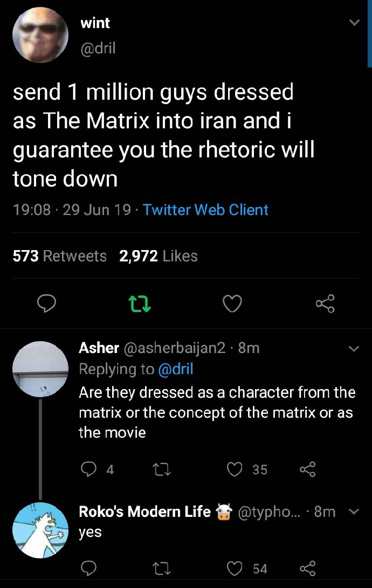Viewport: 372px width, 588px height.
Task: Share dril's main tweet
Action: coord(325,305)
